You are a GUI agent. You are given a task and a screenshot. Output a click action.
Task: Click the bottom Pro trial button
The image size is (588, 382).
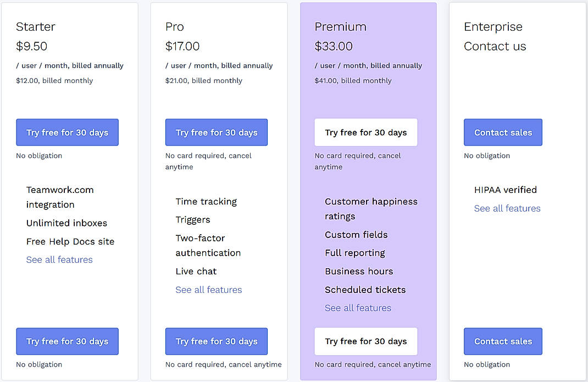[x=216, y=341]
